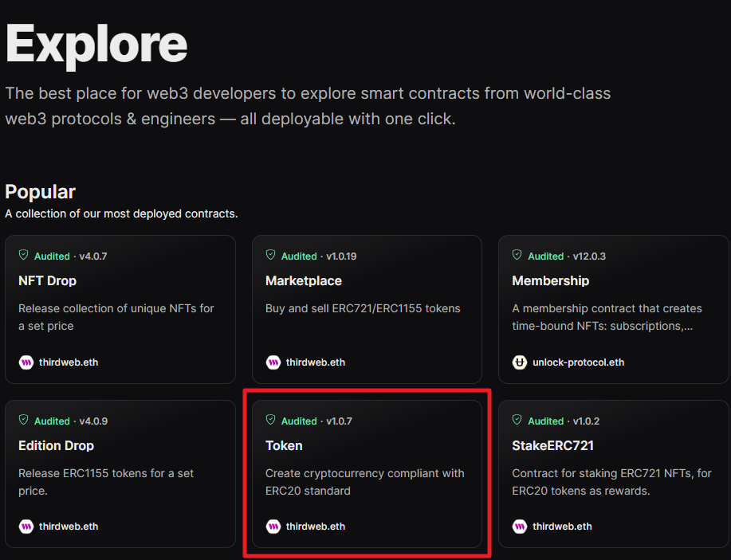Click the Audited label on Marketplace card

pos(299,257)
